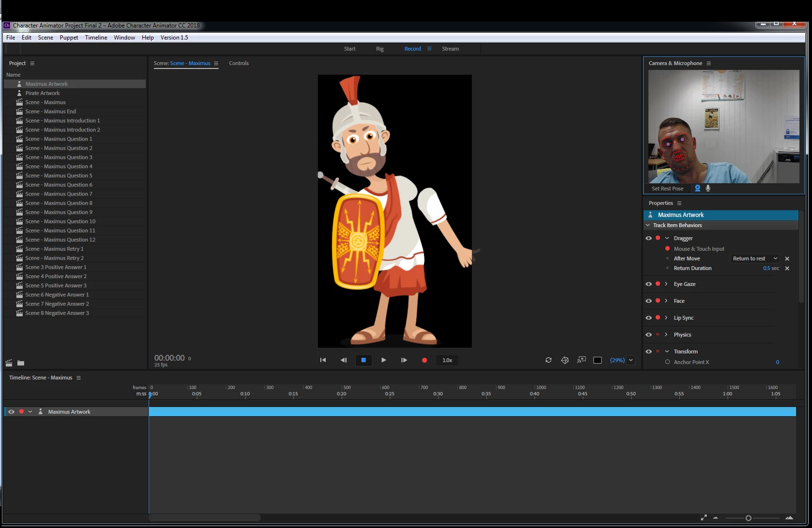This screenshot has width=812, height=528.
Task: Step forward one frame
Action: [404, 360]
